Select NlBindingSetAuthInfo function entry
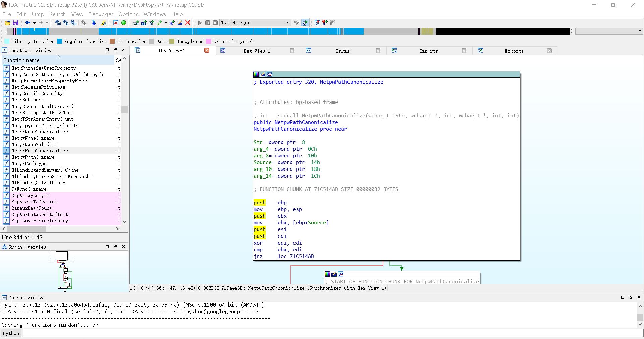Viewport: 644px width, 339px height. (x=38, y=183)
